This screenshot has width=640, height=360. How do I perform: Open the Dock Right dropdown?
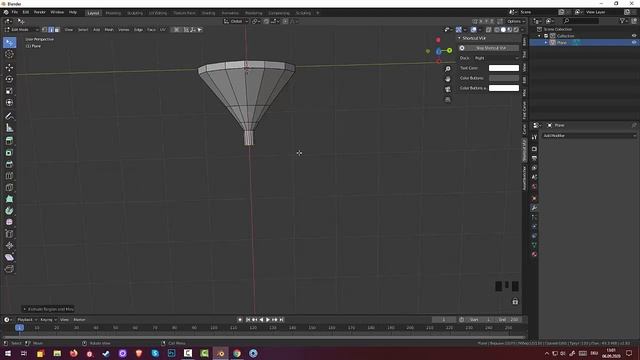tap(497, 58)
